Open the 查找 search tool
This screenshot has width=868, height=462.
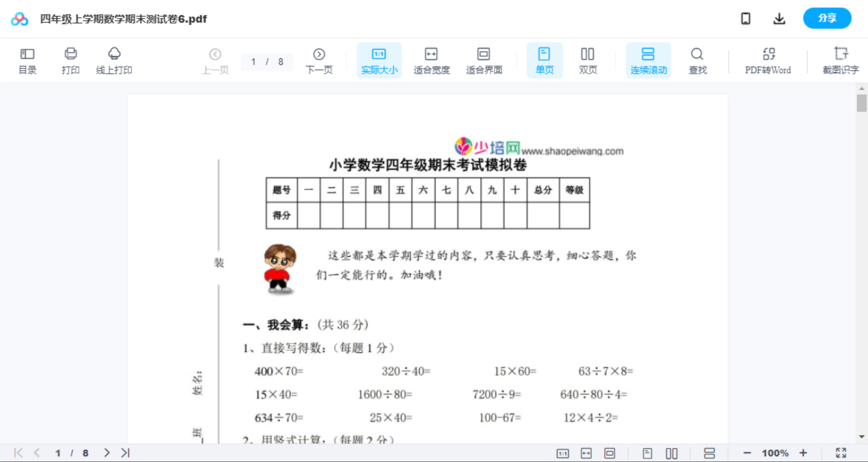[x=697, y=60]
